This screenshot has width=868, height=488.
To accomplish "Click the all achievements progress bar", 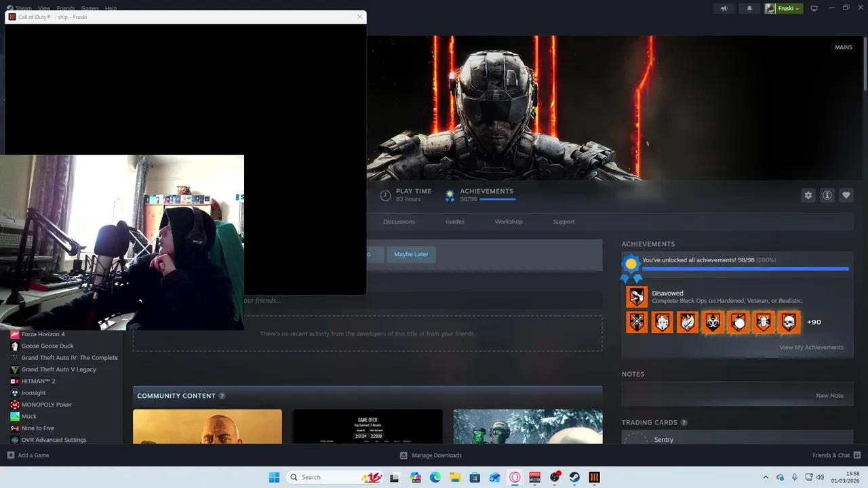I will (745, 269).
